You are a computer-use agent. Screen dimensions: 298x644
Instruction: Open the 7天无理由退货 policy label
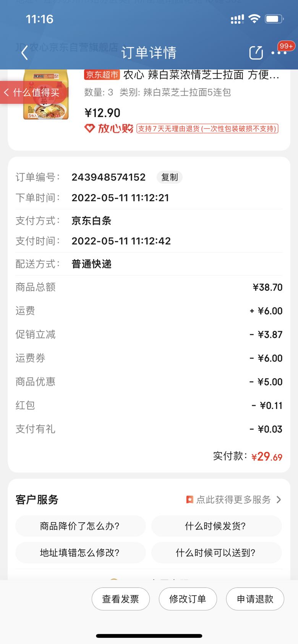tap(207, 129)
